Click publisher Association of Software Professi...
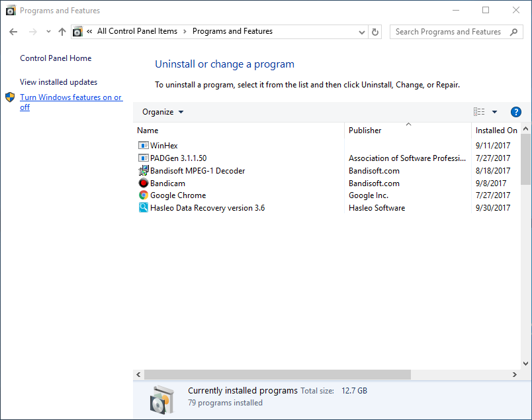 coord(407,158)
